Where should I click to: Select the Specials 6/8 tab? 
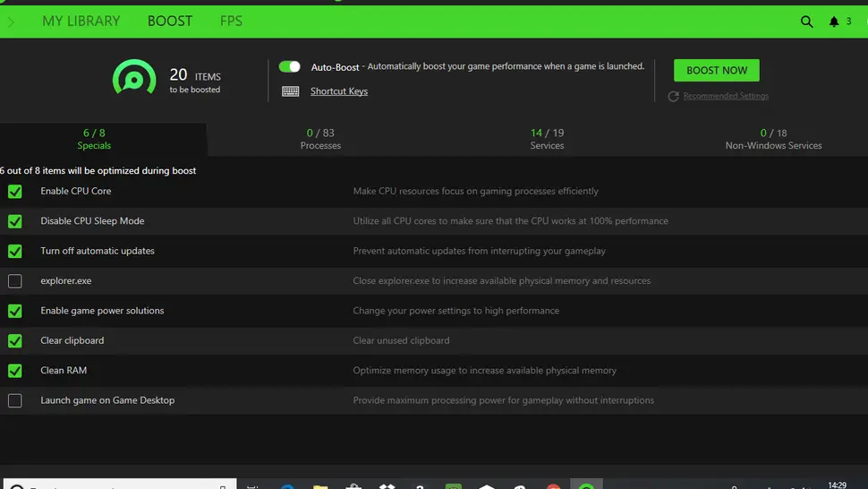(x=94, y=139)
